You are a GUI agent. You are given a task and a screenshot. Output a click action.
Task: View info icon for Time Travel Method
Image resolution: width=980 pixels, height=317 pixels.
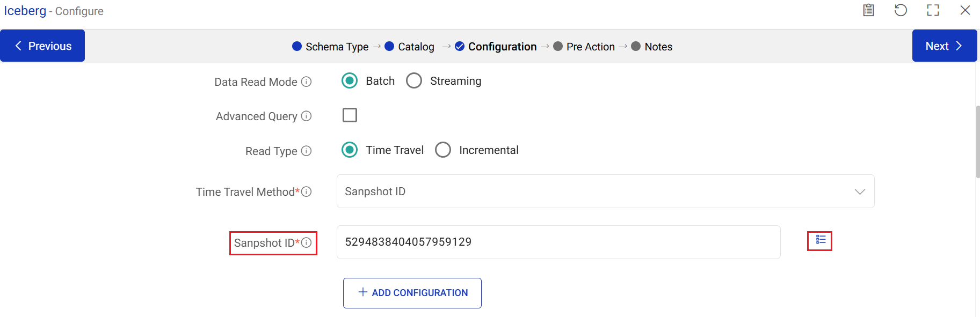[306, 191]
